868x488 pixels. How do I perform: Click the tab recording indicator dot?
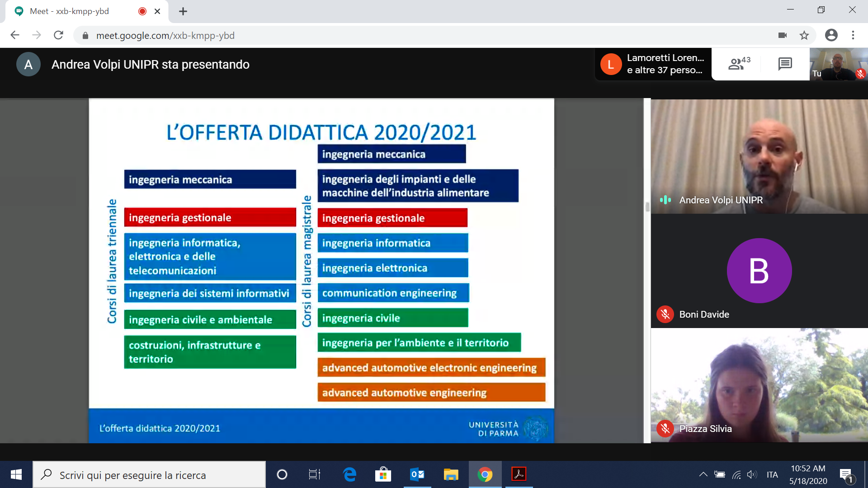[x=142, y=11]
